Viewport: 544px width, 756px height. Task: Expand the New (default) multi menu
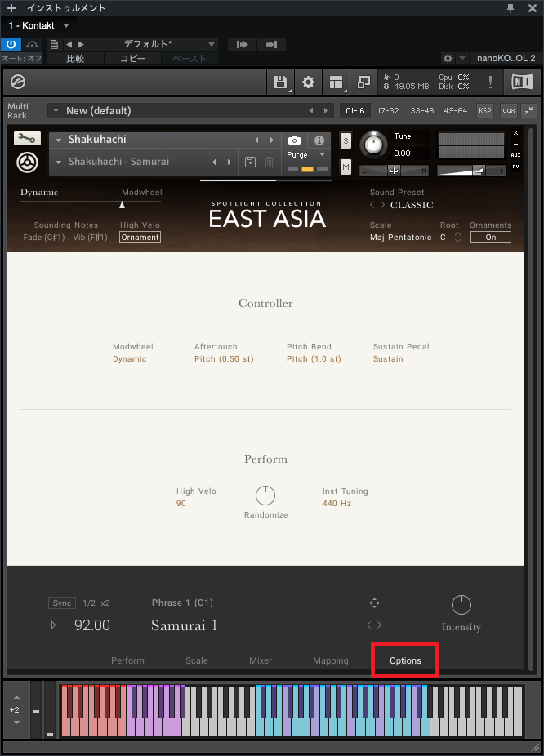(56, 111)
